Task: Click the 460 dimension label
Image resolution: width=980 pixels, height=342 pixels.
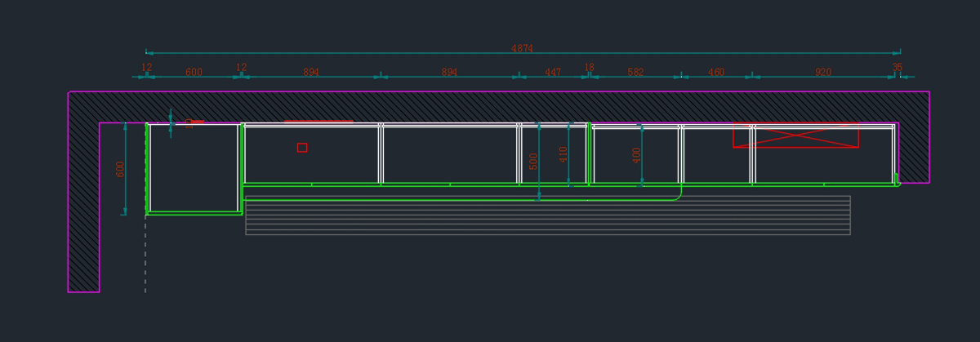Action: pyautogui.click(x=716, y=73)
